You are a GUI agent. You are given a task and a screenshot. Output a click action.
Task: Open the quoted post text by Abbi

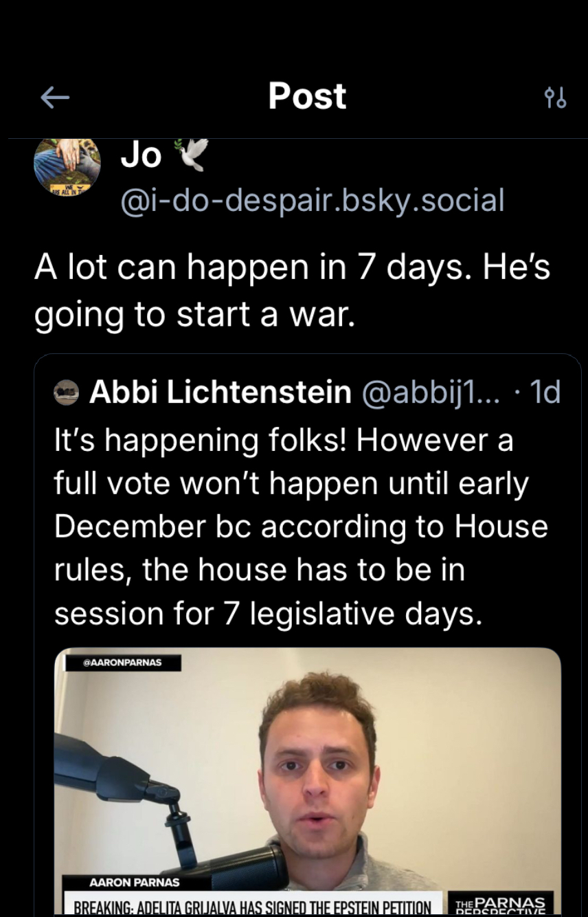301,526
